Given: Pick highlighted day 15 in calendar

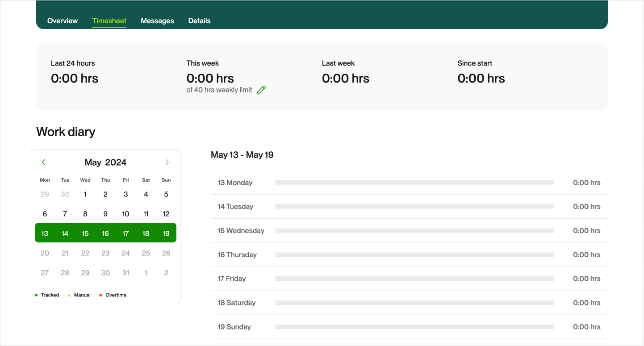Looking at the screenshot, I should click(85, 233).
